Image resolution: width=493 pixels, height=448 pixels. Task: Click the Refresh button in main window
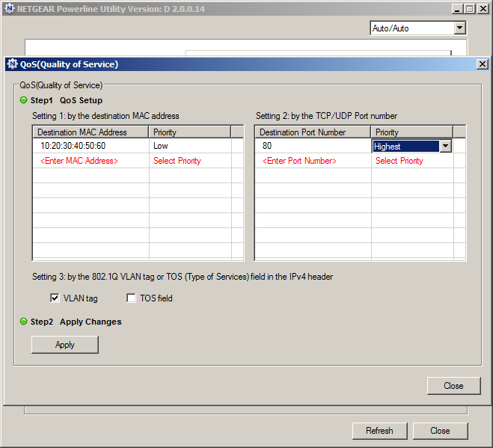pos(379,431)
